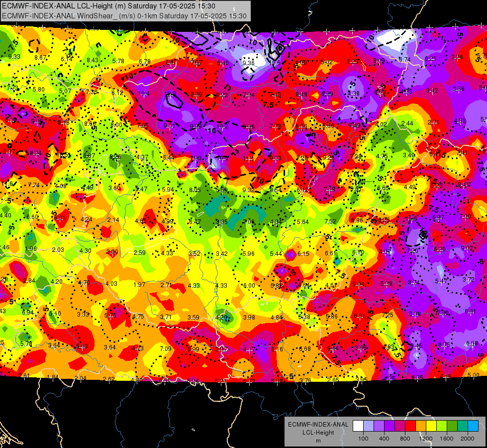Click the '1200' legend scale label
Screen dimensions: 487x448
(426, 439)
